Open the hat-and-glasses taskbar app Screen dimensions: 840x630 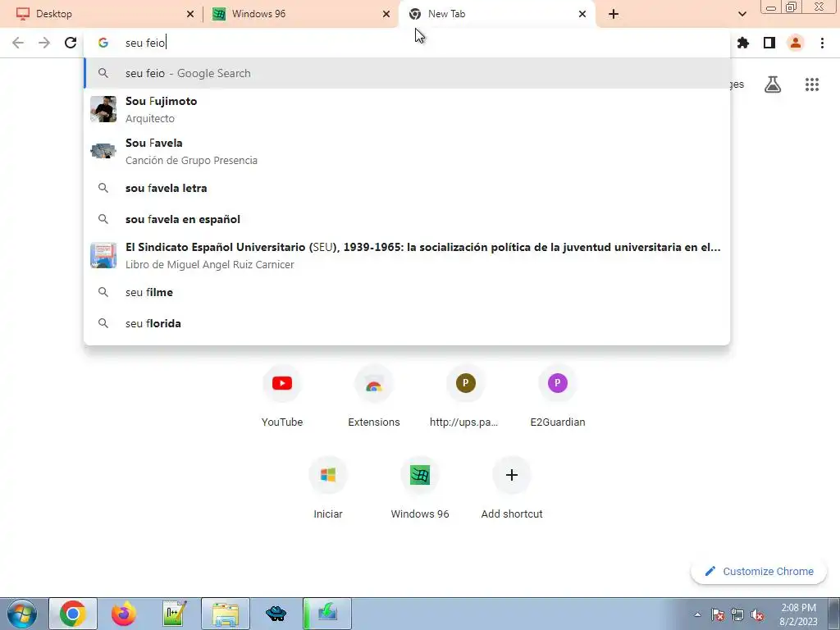pyautogui.click(x=276, y=614)
